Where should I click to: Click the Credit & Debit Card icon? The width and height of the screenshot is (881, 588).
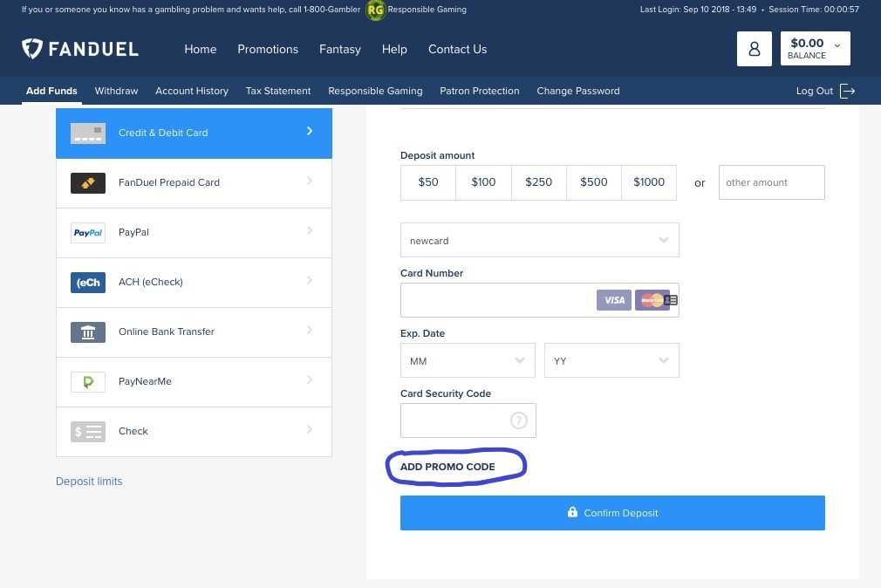tap(87, 133)
